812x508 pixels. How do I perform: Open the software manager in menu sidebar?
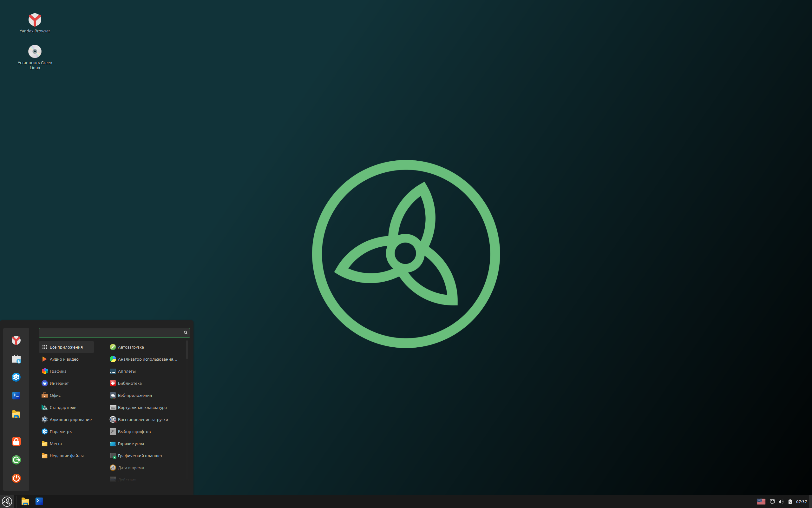[16, 359]
